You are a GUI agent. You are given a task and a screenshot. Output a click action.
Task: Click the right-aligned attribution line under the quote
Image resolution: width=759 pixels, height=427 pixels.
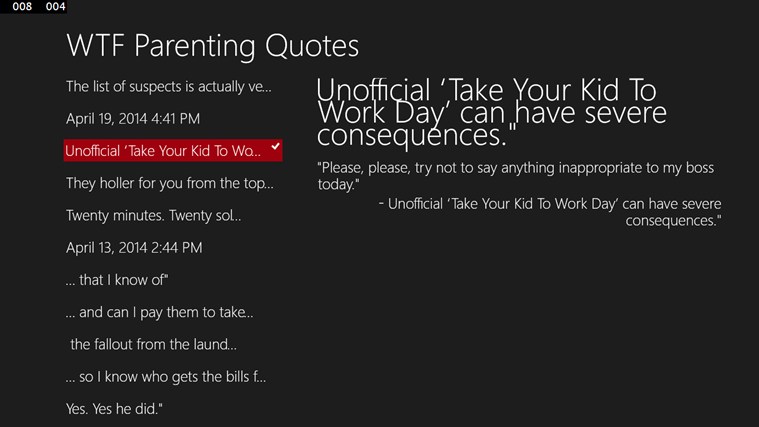point(550,211)
